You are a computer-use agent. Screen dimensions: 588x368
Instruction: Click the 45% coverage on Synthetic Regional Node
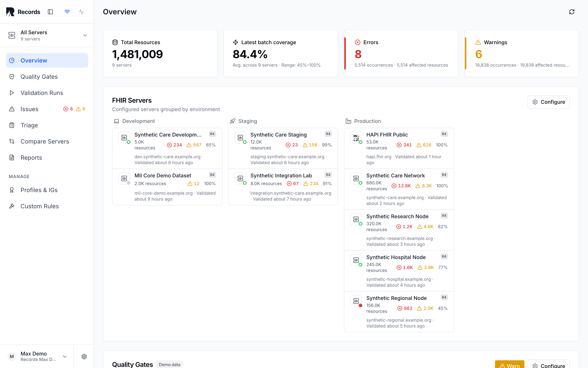442,308
